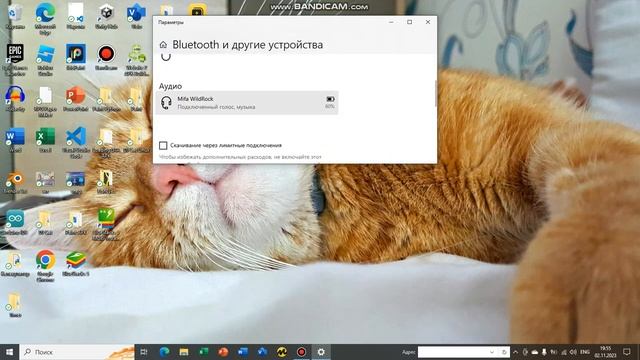Open Visual Studio Code desktop shortcut
640x360 pixels.
(x=76, y=142)
